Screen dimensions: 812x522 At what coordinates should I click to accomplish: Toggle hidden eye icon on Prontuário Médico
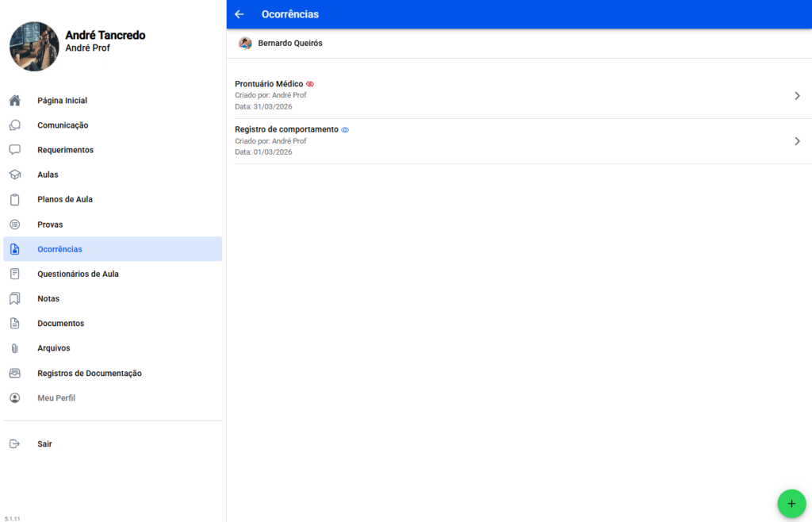[x=310, y=84]
